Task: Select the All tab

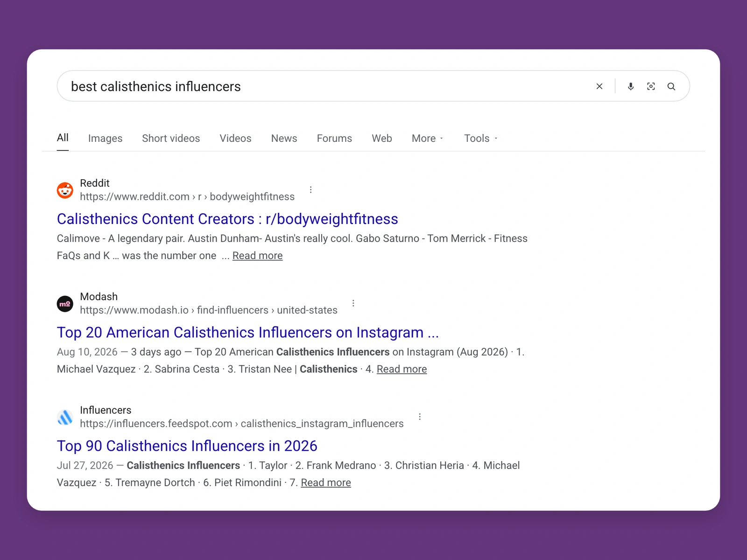Action: [63, 138]
